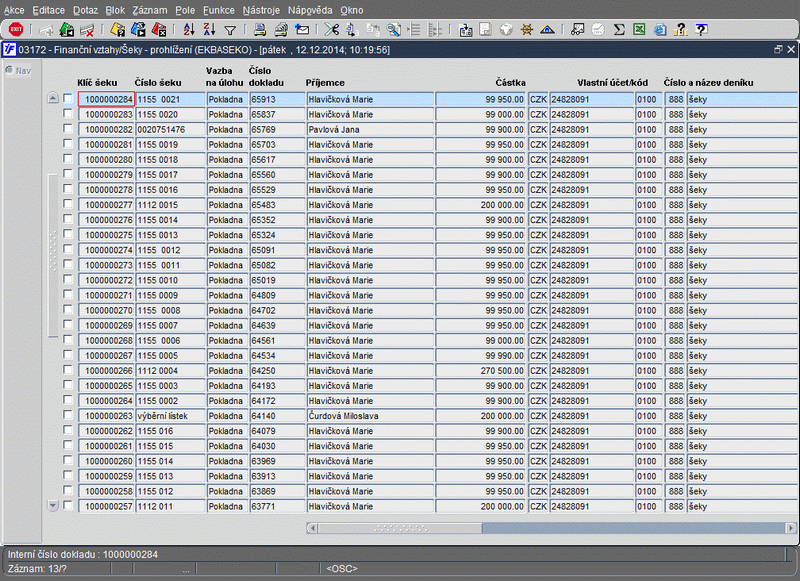800x581 pixels.
Task: Click the execute query icon with play arrow
Action: 138,30
